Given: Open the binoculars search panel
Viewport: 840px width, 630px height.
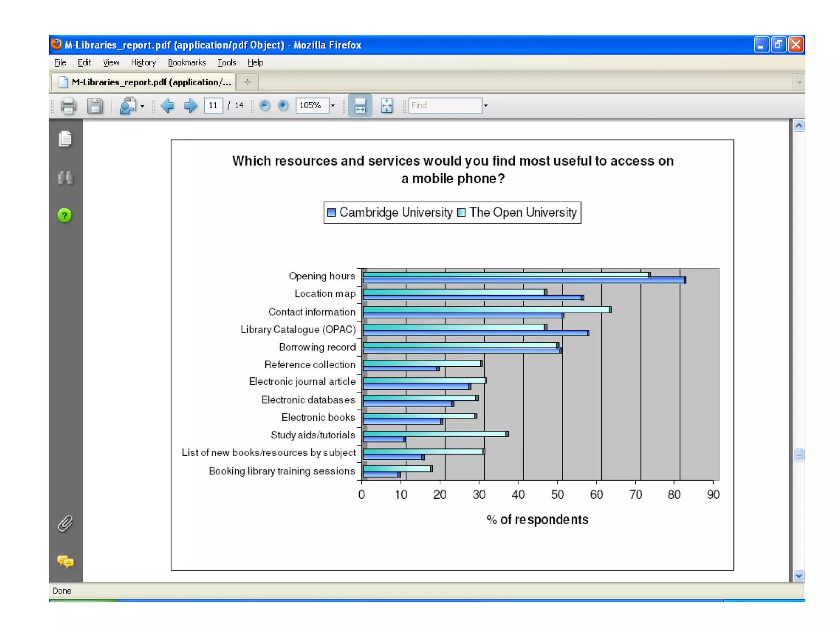Looking at the screenshot, I should click(x=65, y=178).
